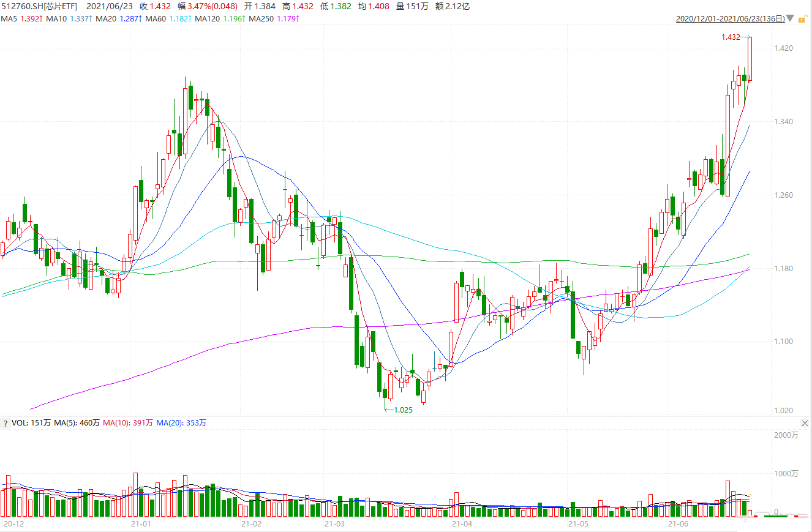This screenshot has height=532, width=812.
Task: Select the MA10 1.337 moving average label
Action: click(68, 19)
